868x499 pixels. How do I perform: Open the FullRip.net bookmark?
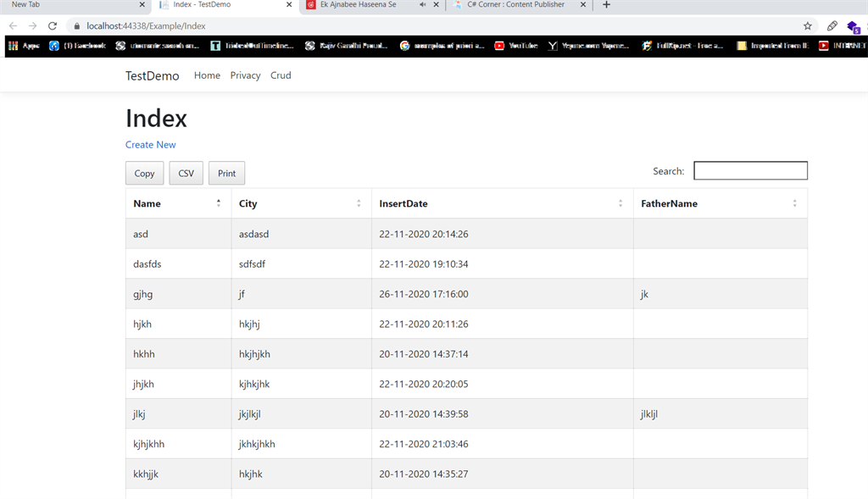tap(682, 46)
